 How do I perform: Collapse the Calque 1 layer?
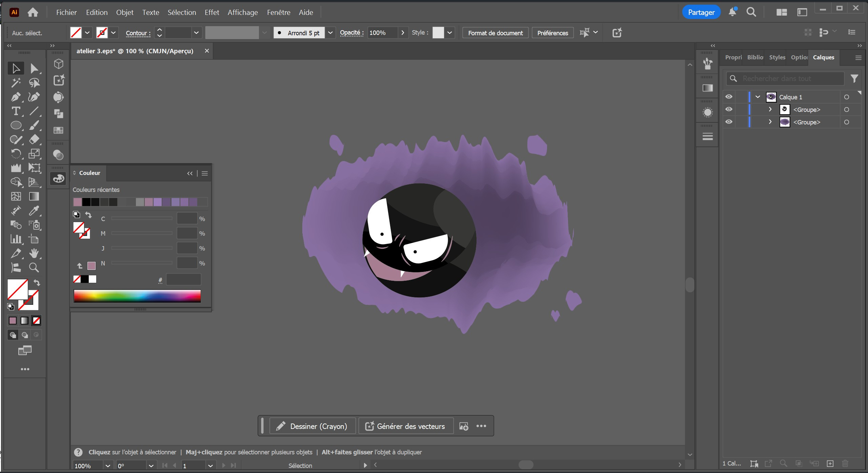tap(758, 97)
